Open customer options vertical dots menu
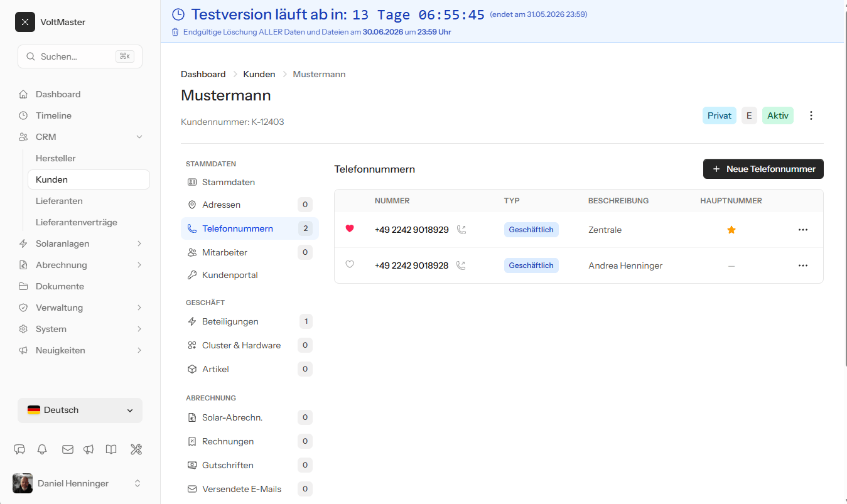847x504 pixels. coord(811,115)
